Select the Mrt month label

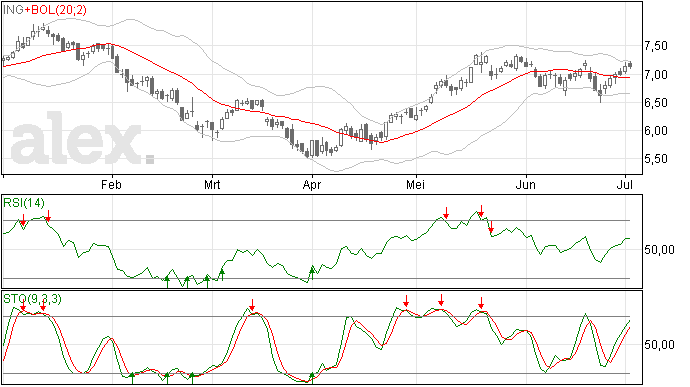pos(212,184)
